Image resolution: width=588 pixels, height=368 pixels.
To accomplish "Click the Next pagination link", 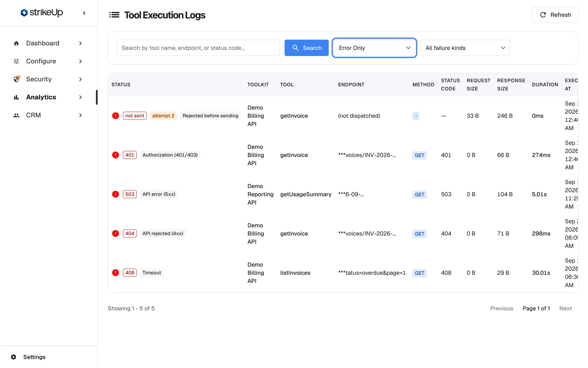I will 565,308.
